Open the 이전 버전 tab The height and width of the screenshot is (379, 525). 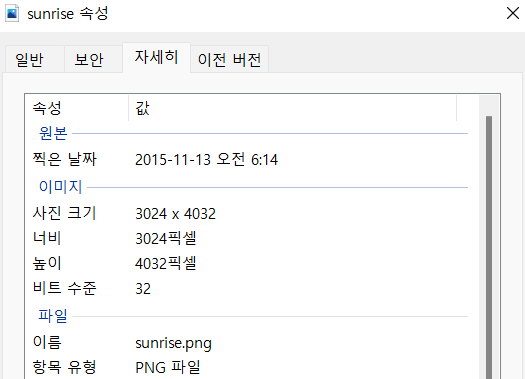229,60
